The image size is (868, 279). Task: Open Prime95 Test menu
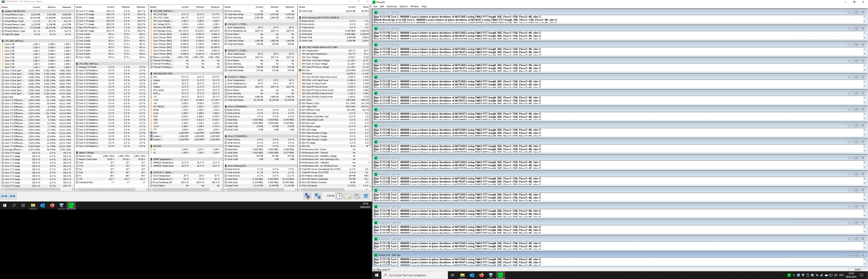pyautogui.click(x=375, y=6)
